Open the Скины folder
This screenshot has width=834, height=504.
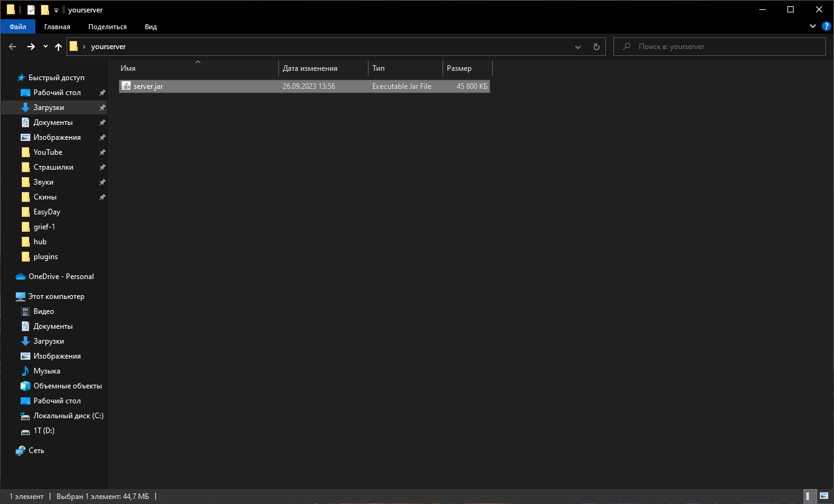(x=45, y=197)
